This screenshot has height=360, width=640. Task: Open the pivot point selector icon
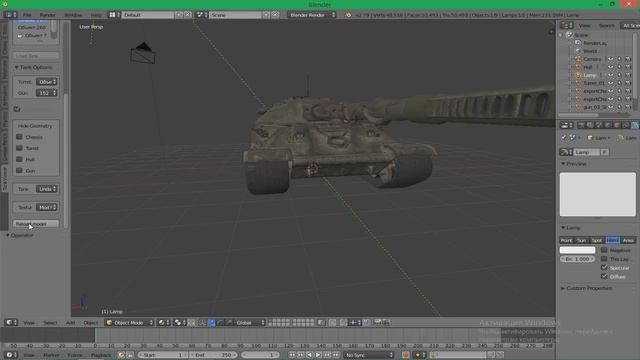tap(180, 323)
